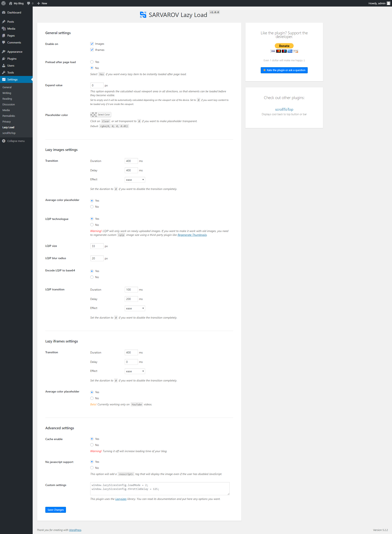Click the payment cards icons strip
This screenshot has width=392, height=534.
(x=284, y=51)
